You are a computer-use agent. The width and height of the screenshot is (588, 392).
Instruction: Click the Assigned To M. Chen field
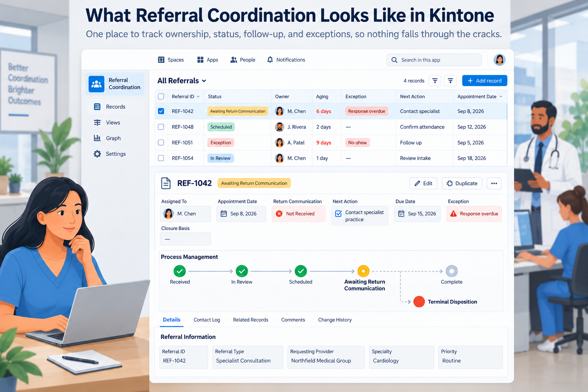pyautogui.click(x=185, y=214)
